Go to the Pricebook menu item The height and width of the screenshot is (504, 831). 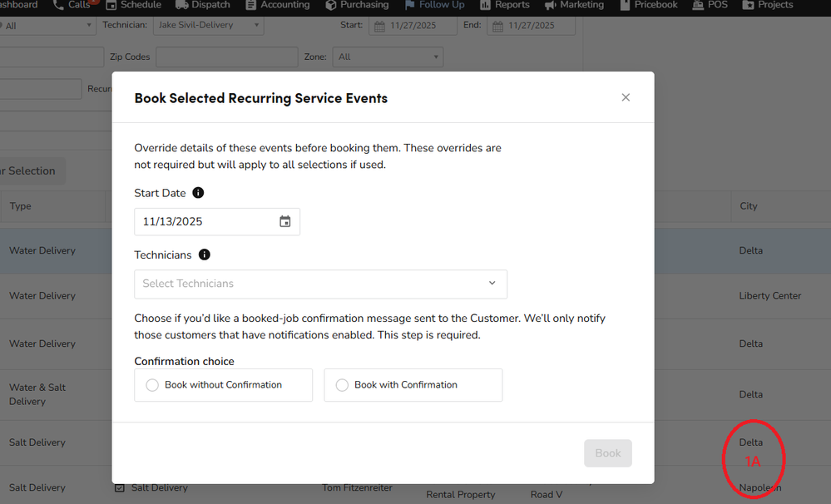[655, 5]
